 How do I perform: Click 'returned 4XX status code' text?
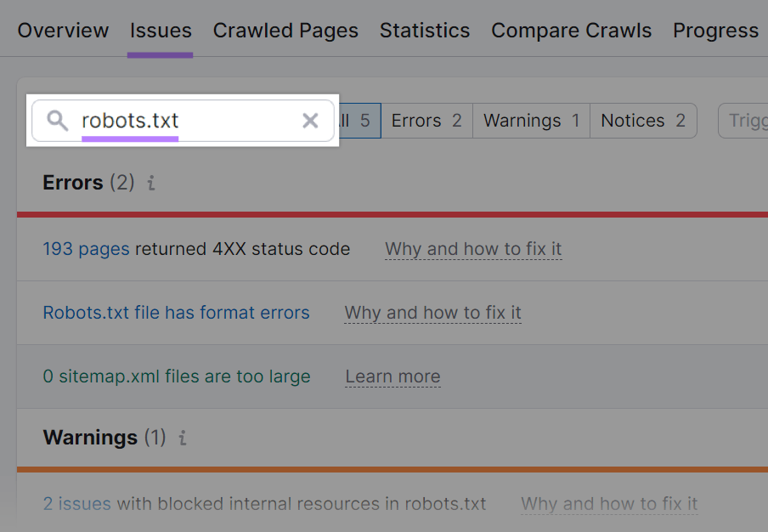pyautogui.click(x=242, y=249)
